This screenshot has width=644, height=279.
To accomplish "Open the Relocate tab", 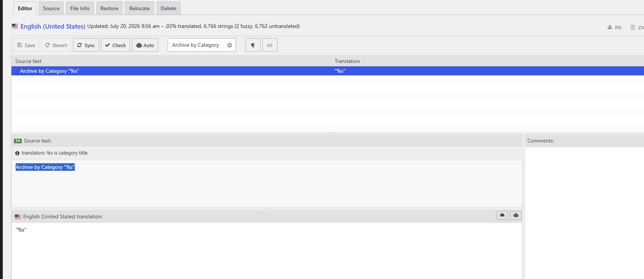I will point(139,8).
